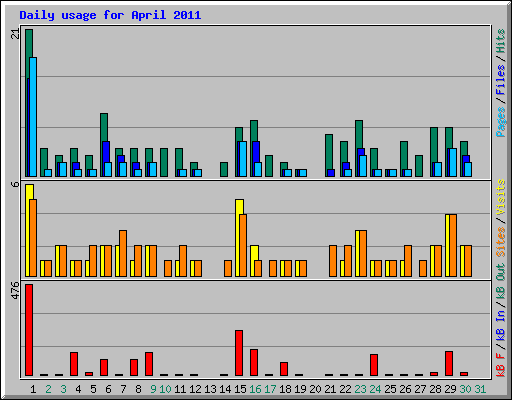Image resolution: width=512 pixels, height=400 pixels.
Task: Select day "9" on the x-axis
Action: tap(153, 389)
